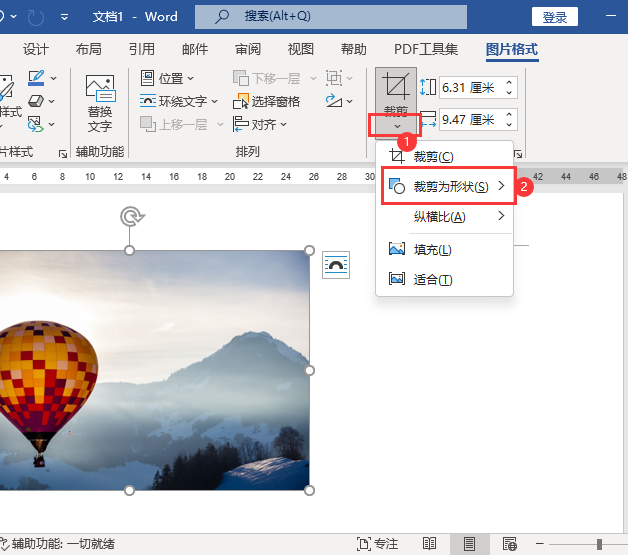The height and width of the screenshot is (555, 628).
Task: Click the 替换文字 alt text button
Action: point(100,103)
